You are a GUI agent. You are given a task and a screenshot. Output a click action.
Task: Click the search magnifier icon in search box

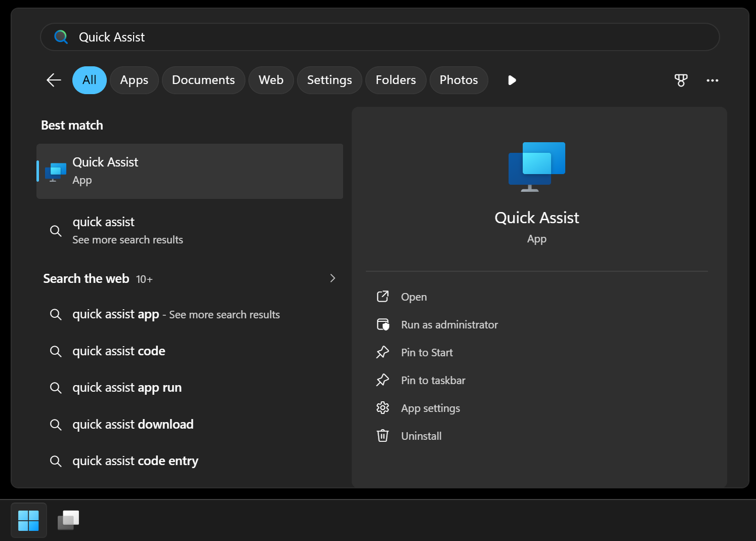[x=61, y=37]
